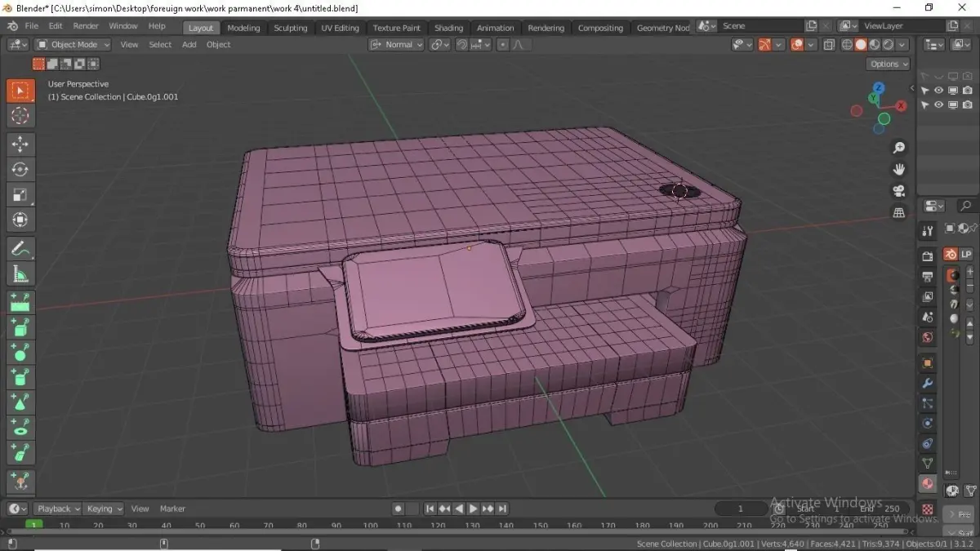Click the Blender logo menu icon
This screenshot has height=551, width=980.
tap(12, 26)
